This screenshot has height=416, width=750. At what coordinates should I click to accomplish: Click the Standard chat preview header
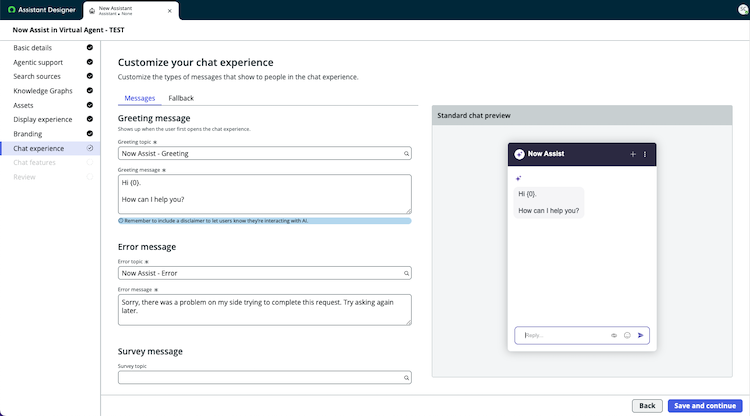[x=582, y=115]
